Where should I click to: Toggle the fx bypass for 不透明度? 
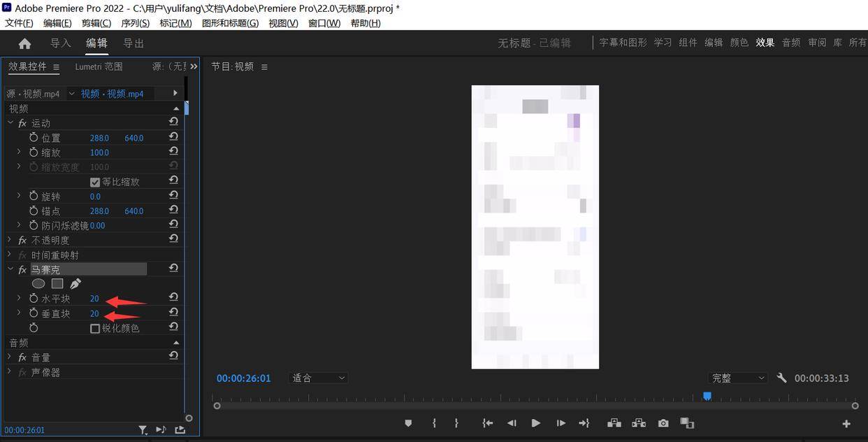22,239
